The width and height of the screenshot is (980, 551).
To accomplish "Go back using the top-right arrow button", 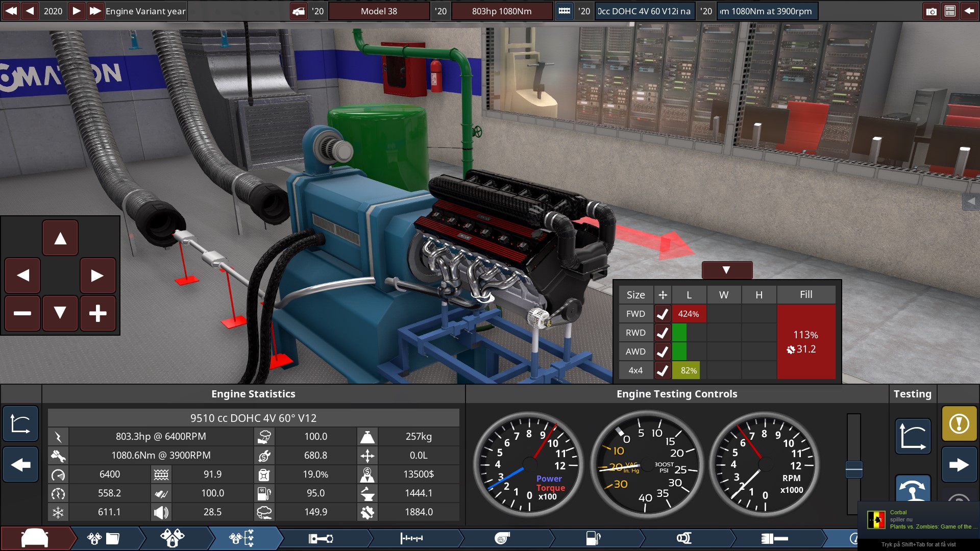I will [x=969, y=11].
